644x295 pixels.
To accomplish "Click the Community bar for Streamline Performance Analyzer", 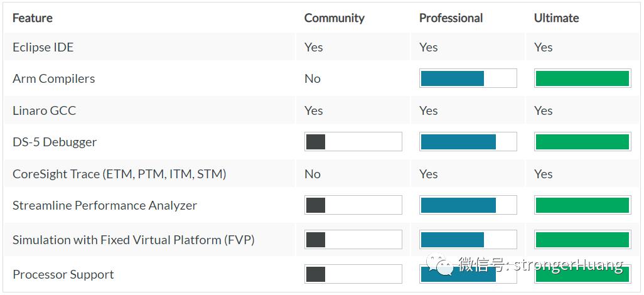I will (353, 205).
